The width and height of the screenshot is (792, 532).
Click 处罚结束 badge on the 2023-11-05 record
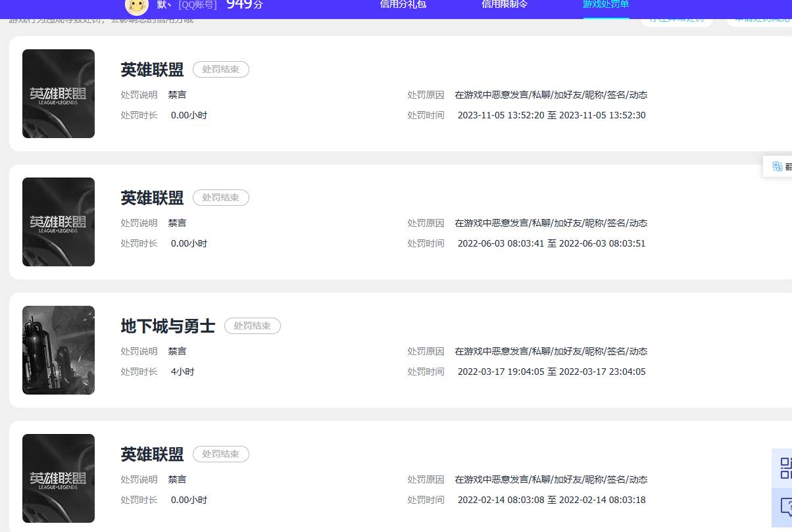coord(221,69)
